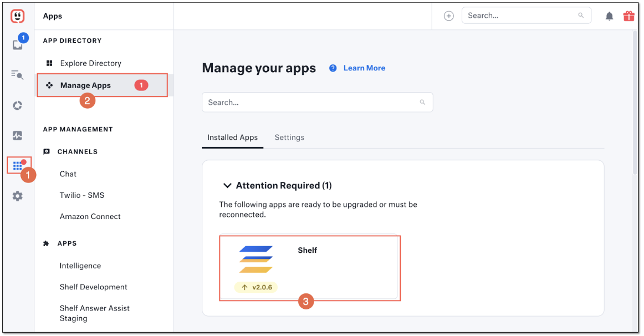Open Amazon Connect channel
Image resolution: width=644 pixels, height=336 pixels.
pyautogui.click(x=90, y=216)
